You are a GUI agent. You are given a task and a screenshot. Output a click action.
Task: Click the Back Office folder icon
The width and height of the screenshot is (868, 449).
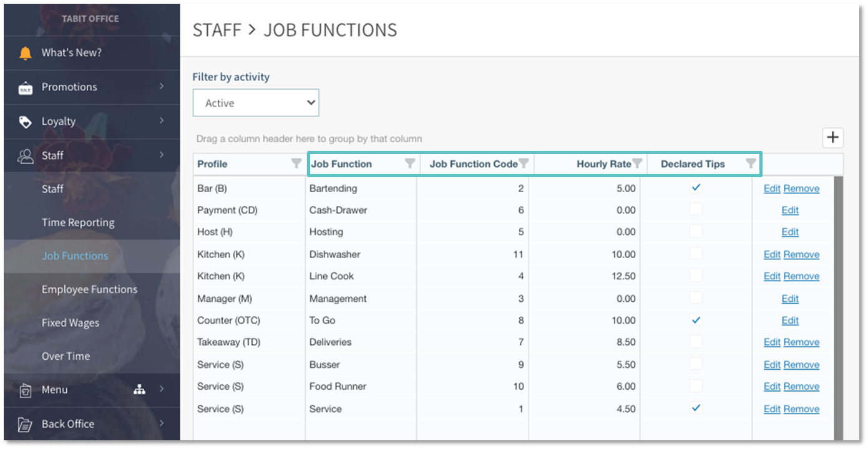tap(26, 425)
